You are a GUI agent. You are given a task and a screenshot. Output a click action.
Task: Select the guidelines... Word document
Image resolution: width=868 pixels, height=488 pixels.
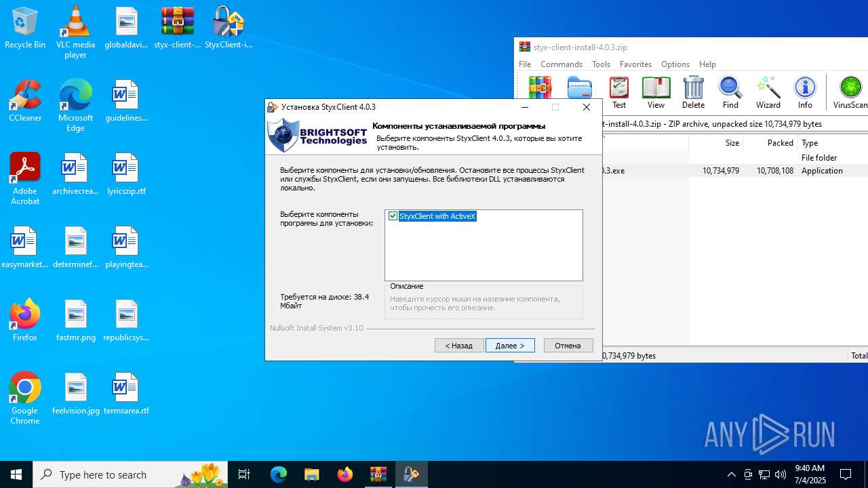[126, 102]
